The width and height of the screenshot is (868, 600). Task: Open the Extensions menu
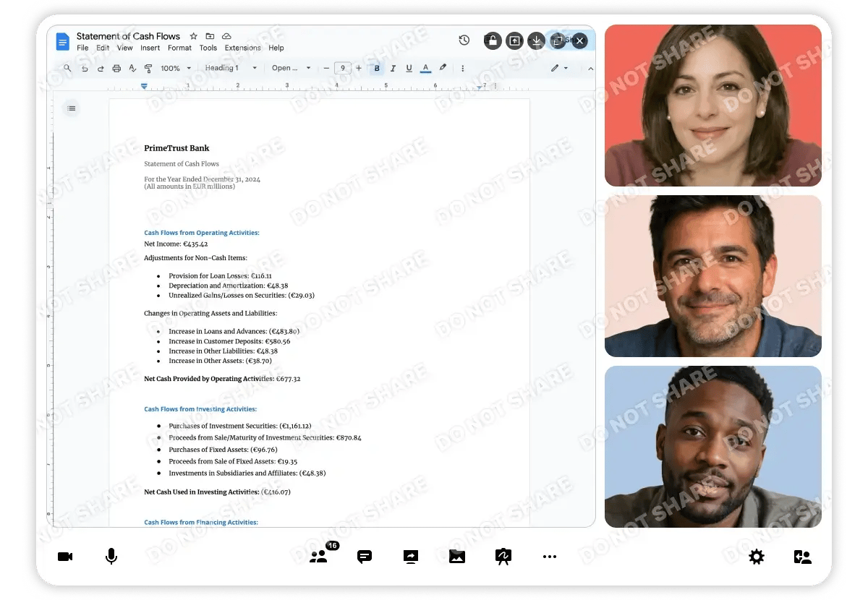coord(242,48)
